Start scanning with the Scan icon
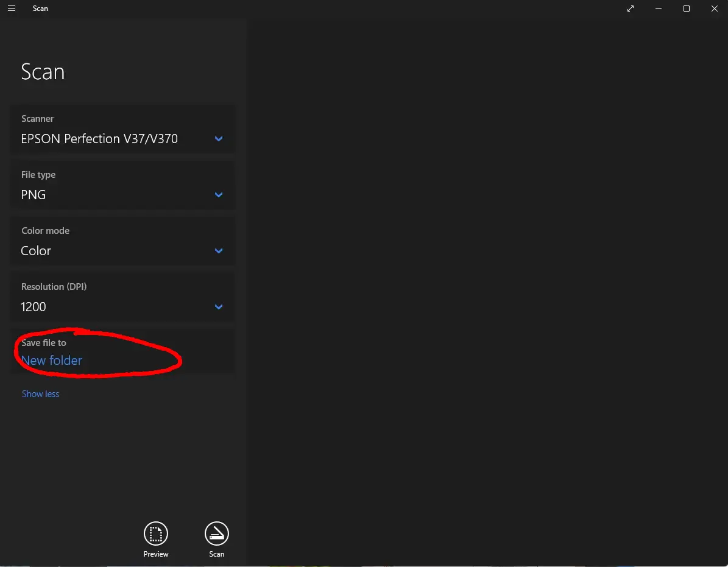 pos(216,534)
